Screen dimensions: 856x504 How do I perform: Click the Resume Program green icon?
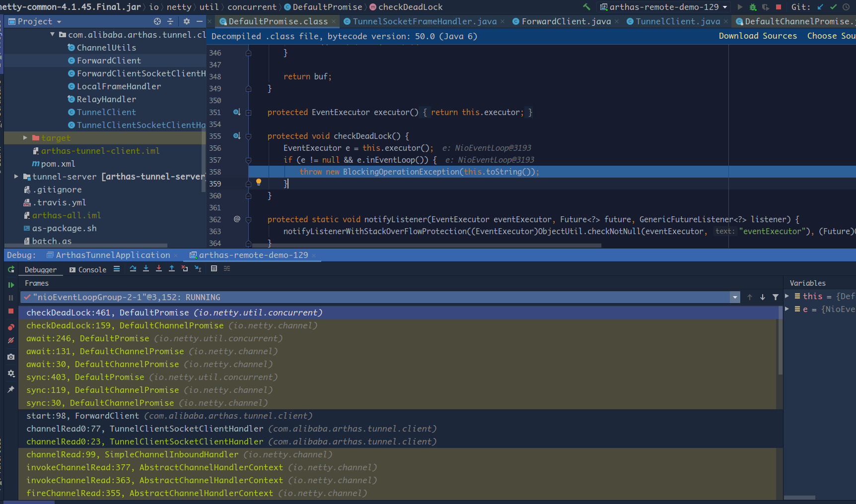point(11,285)
